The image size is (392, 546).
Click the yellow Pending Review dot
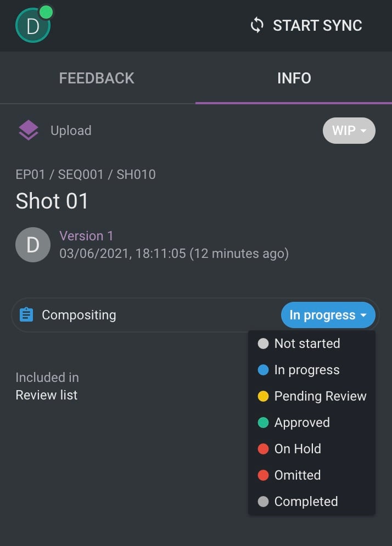263,396
